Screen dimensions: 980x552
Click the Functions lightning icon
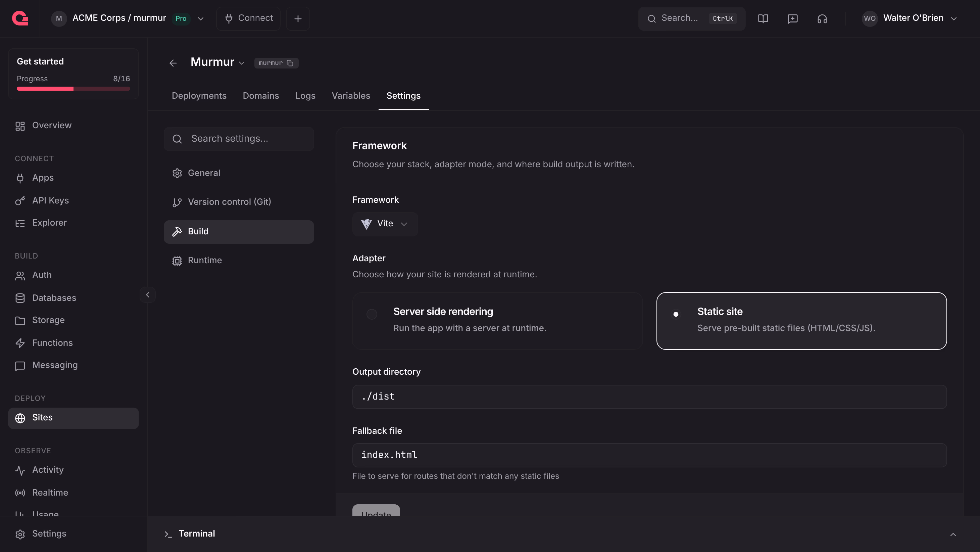pyautogui.click(x=20, y=343)
